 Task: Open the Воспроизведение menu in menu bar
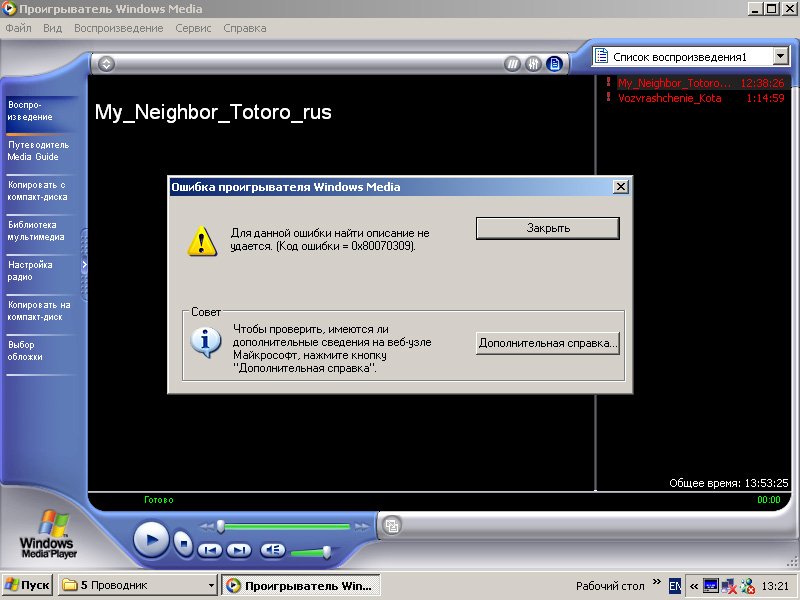pyautogui.click(x=118, y=28)
